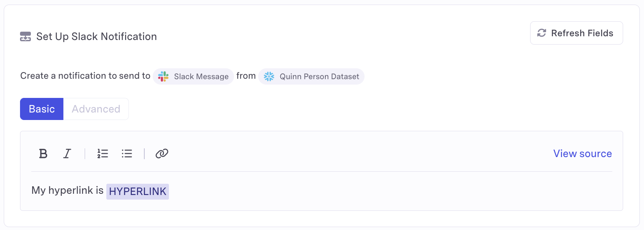This screenshot has width=644, height=230.
Task: Switch to the Basic tab
Action: [x=42, y=109]
